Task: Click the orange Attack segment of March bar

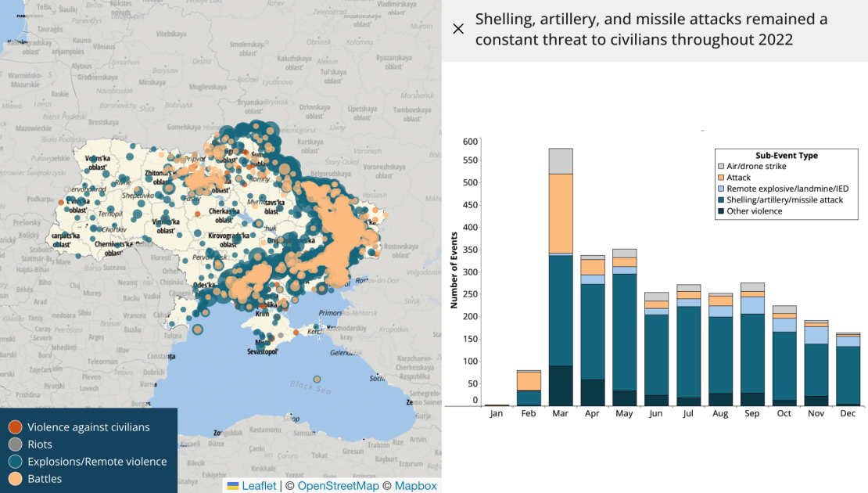Action: coord(561,213)
